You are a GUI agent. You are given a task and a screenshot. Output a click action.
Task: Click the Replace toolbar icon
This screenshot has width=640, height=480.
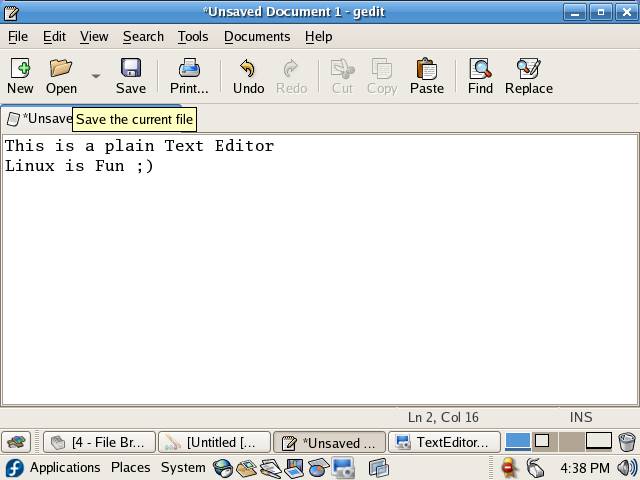click(528, 68)
